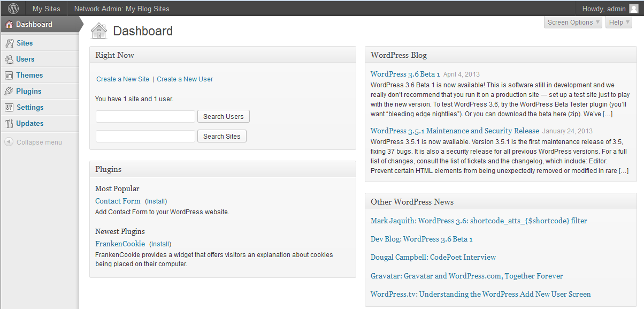Image resolution: width=644 pixels, height=309 pixels.
Task: Open the Contact Form plugin link
Action: 118,201
